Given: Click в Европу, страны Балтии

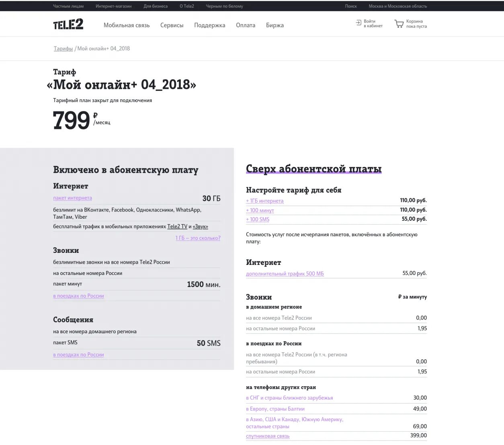Looking at the screenshot, I should 275,409.
